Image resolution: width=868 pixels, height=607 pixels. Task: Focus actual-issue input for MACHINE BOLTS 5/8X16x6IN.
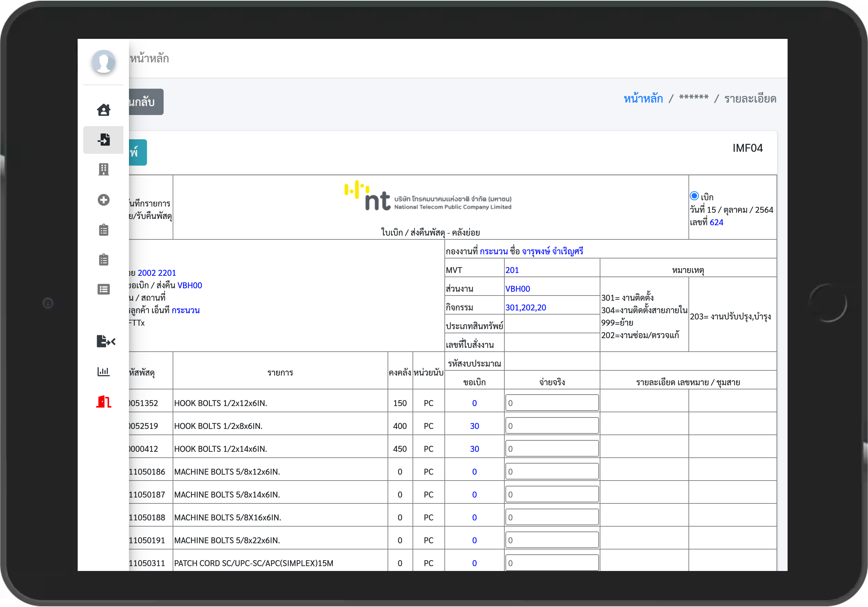click(552, 517)
